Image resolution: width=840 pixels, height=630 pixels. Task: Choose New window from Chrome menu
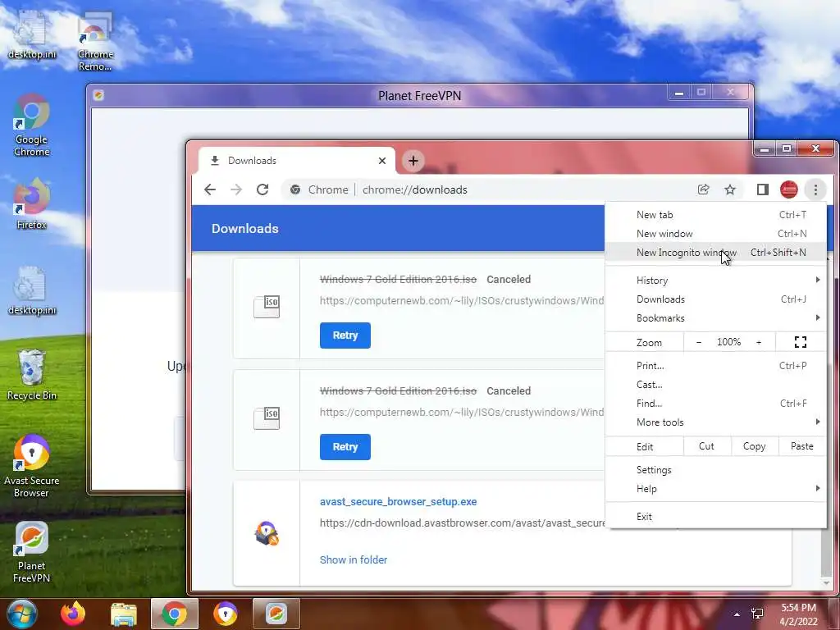point(715,234)
